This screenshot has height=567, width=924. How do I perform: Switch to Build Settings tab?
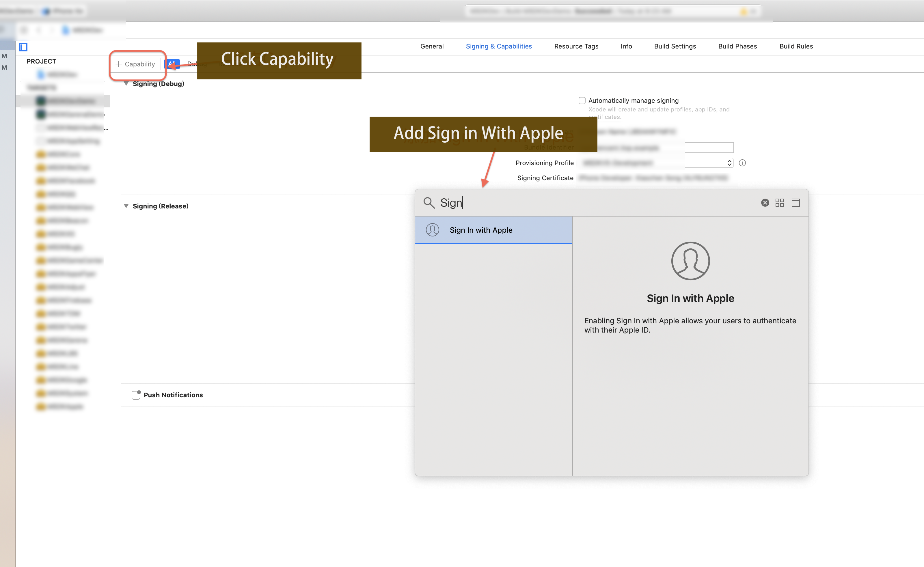[674, 46]
